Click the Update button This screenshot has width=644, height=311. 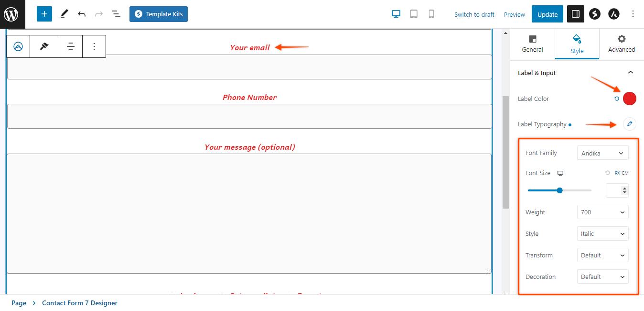click(x=547, y=14)
